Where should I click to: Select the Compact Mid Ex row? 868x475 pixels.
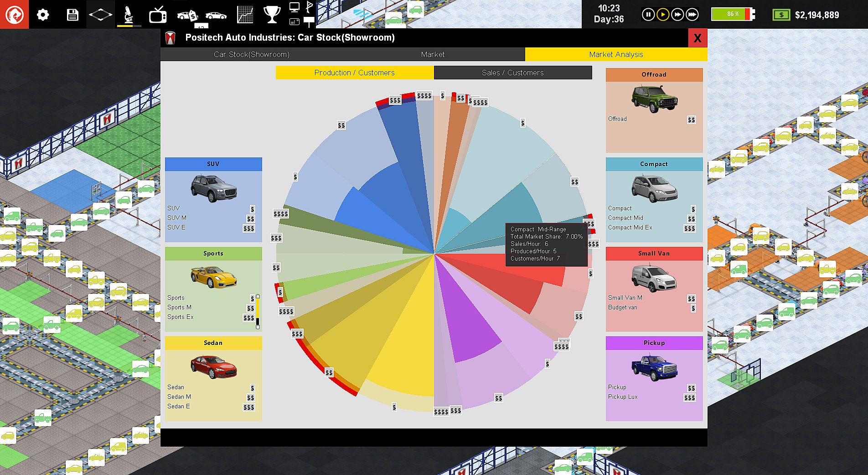tap(652, 228)
